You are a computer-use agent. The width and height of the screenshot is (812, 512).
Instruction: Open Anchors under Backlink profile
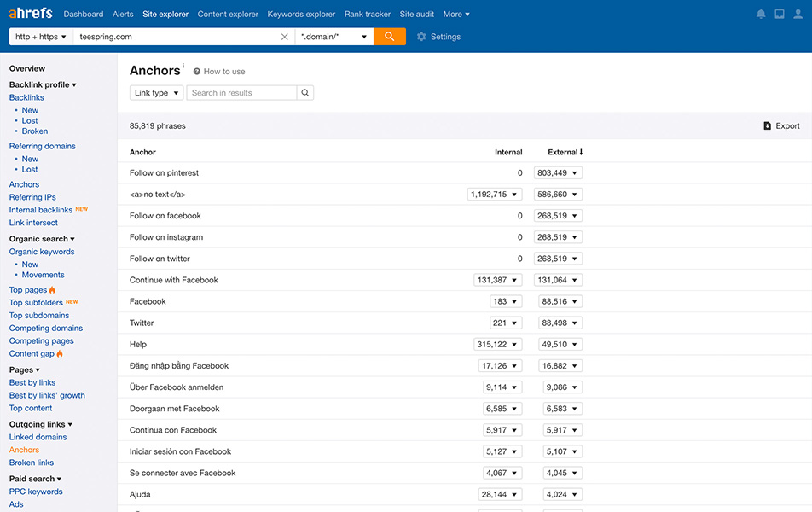[24, 184]
